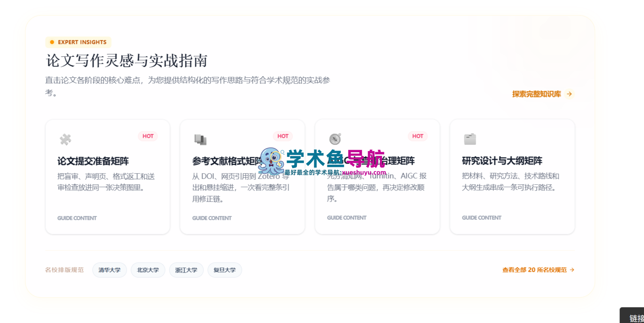The image size is (644, 323).
Task: Open the 论文提交准备矩阵 card title
Action: 93,161
